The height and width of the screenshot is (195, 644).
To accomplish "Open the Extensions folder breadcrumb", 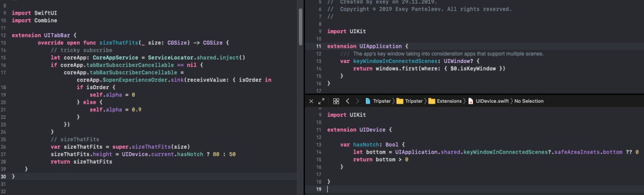I will (x=445, y=101).
